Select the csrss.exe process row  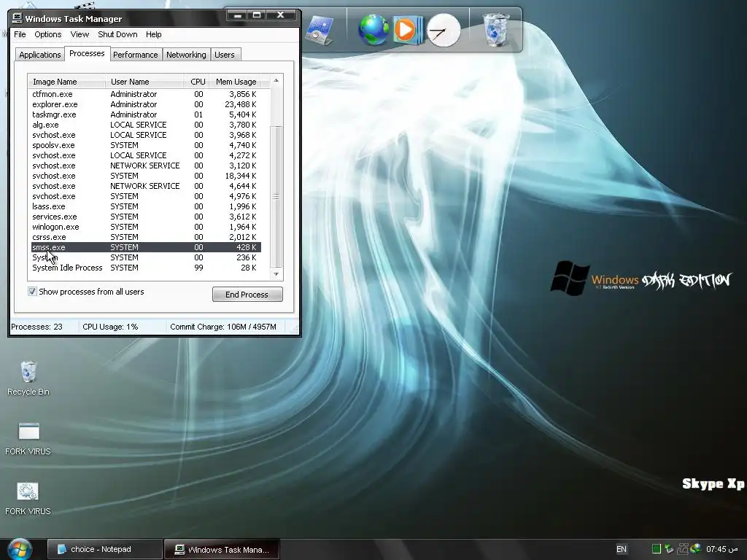pos(146,237)
